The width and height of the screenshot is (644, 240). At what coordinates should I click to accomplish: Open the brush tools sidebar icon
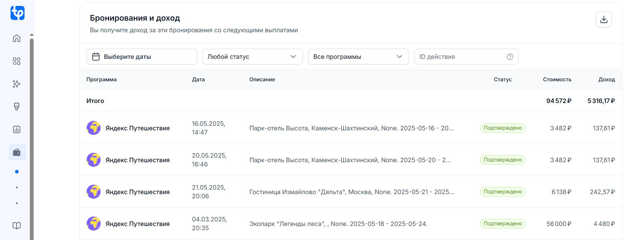tap(17, 107)
